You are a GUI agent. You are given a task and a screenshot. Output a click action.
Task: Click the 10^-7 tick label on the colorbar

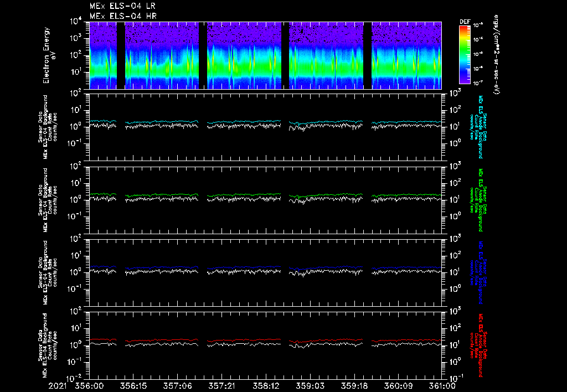pyautogui.click(x=478, y=83)
